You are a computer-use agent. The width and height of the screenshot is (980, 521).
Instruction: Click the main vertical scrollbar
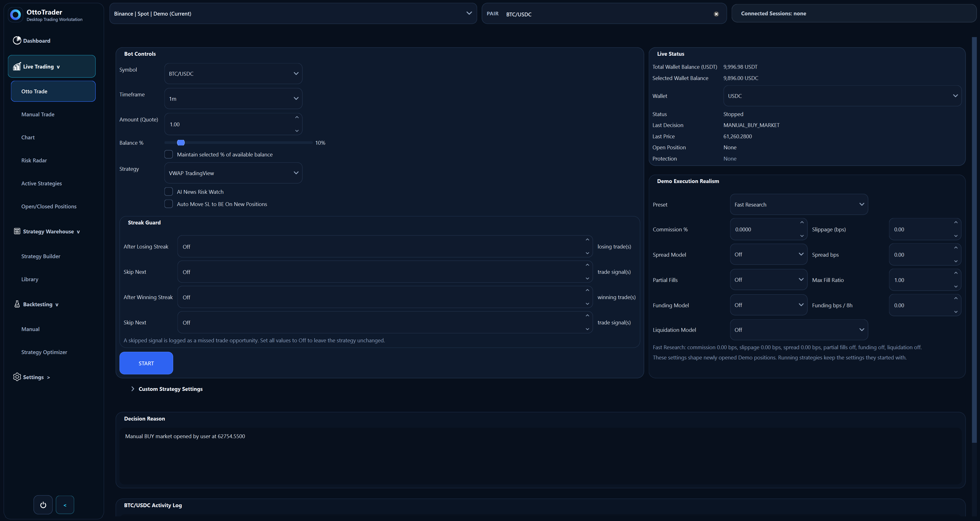(974, 240)
